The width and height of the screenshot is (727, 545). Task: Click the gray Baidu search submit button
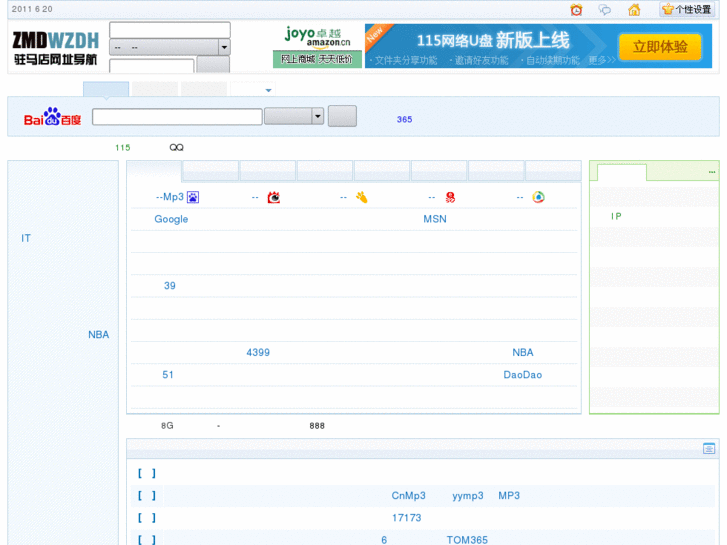342,116
